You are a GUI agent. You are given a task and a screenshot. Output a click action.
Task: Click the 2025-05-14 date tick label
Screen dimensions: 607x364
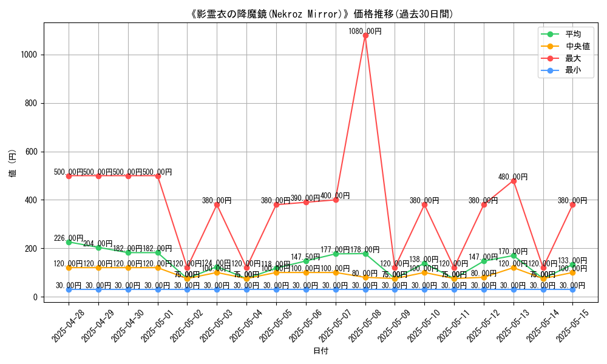pos(542,326)
